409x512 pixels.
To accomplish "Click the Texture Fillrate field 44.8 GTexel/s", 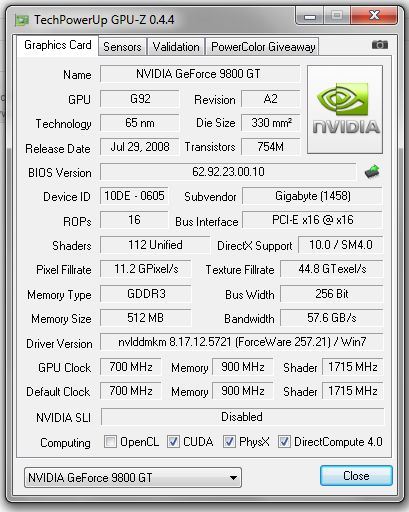I will (332, 269).
